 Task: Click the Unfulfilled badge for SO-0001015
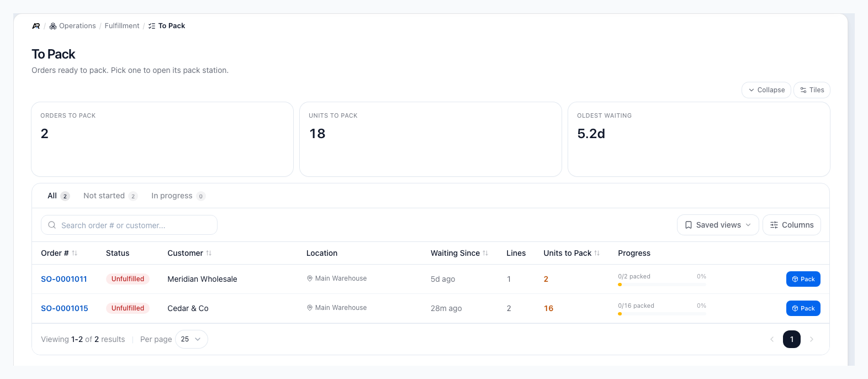click(128, 308)
